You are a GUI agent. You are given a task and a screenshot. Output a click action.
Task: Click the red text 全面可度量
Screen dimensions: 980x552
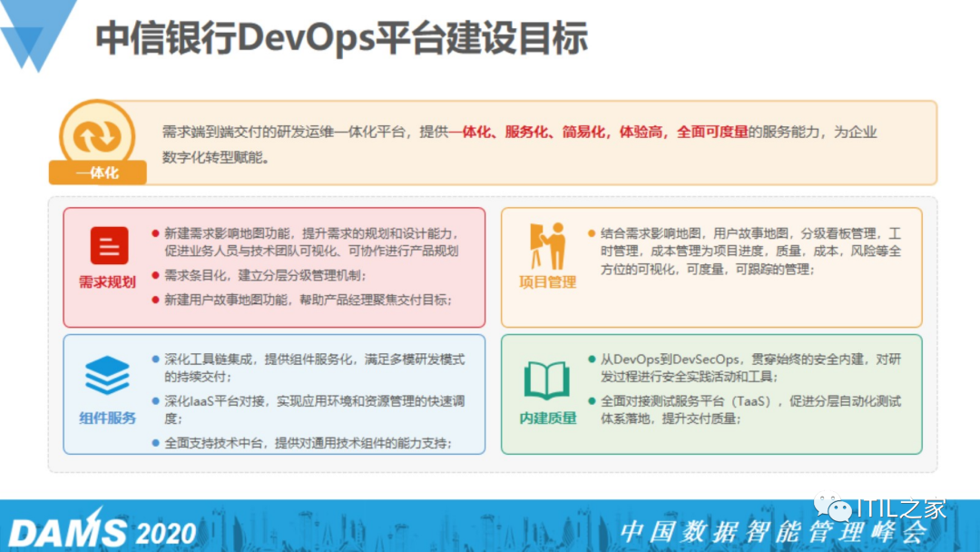pyautogui.click(x=712, y=132)
